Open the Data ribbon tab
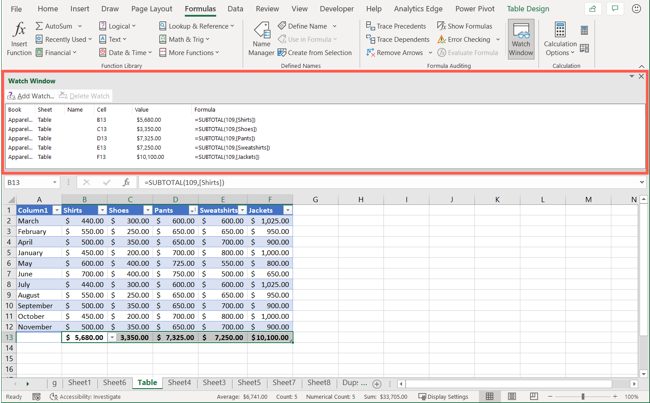 pyautogui.click(x=235, y=9)
